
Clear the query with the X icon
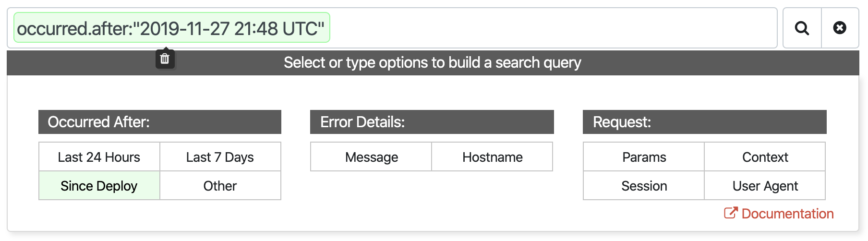[x=840, y=28]
